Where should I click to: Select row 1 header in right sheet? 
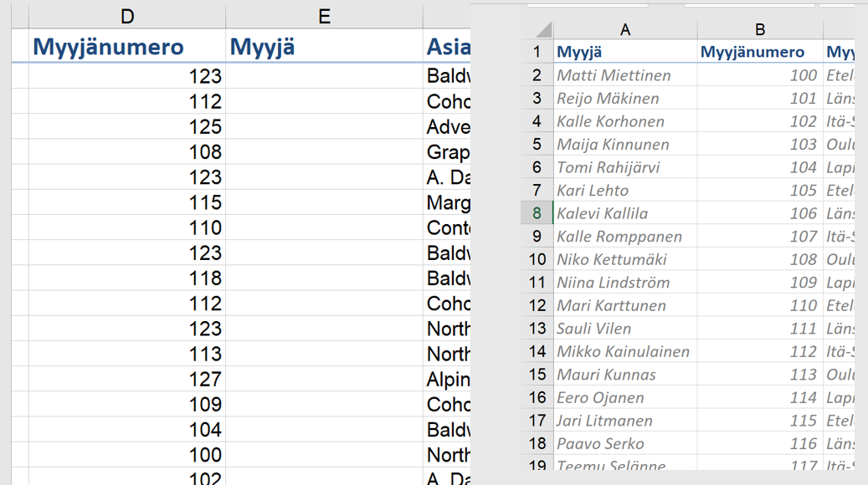pos(537,52)
